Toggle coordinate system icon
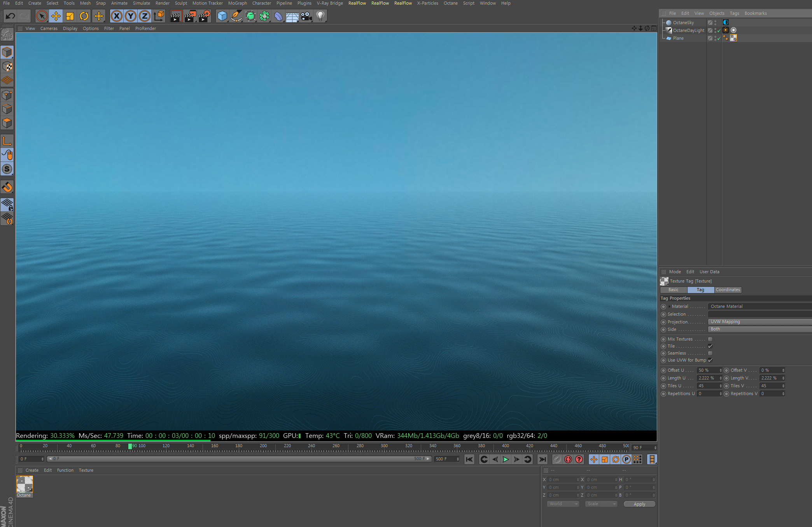Viewport: 812px width, 527px height. (x=159, y=16)
